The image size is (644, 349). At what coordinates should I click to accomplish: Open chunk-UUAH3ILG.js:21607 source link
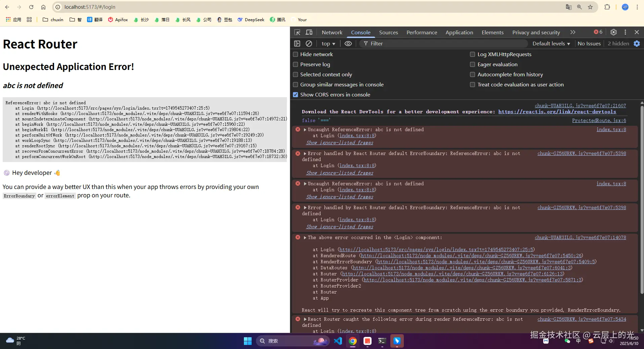pyautogui.click(x=581, y=106)
